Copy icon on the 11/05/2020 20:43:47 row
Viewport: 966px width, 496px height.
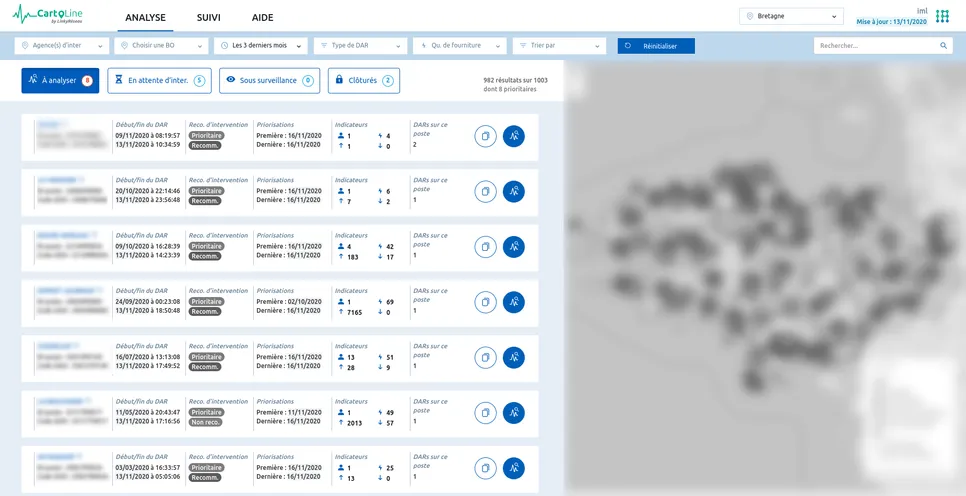[x=485, y=413]
